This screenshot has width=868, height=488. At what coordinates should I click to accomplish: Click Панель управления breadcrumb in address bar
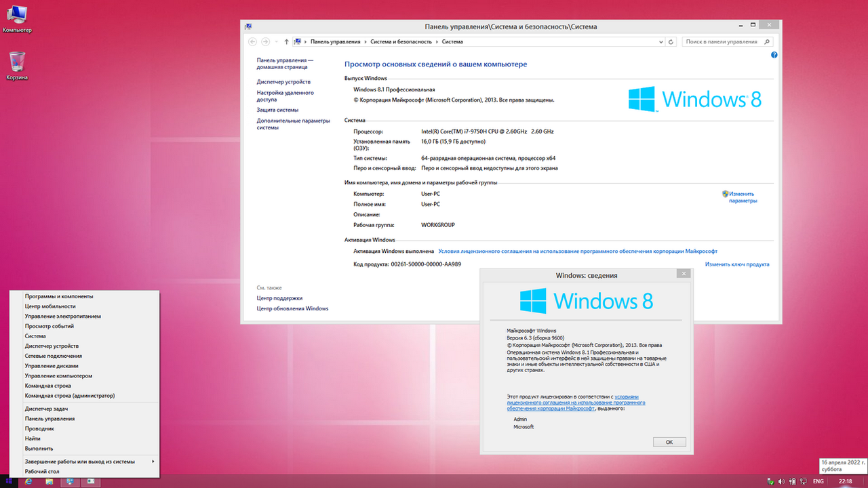336,41
